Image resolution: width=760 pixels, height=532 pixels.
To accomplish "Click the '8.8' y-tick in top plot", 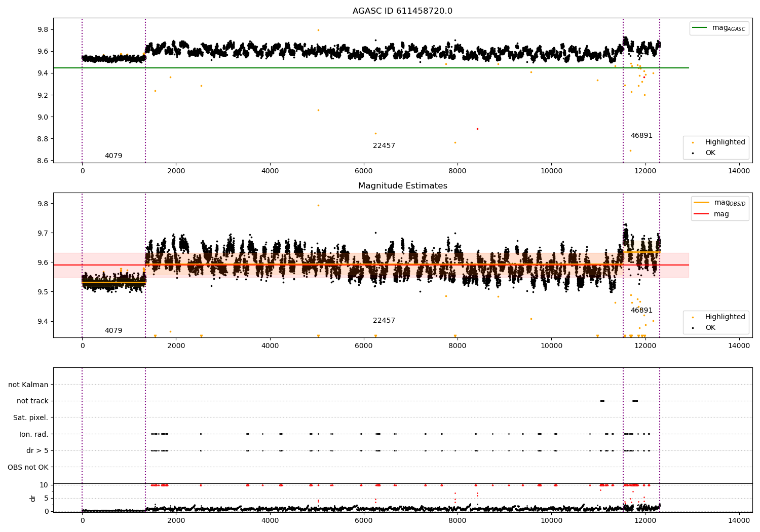I will pos(43,139).
